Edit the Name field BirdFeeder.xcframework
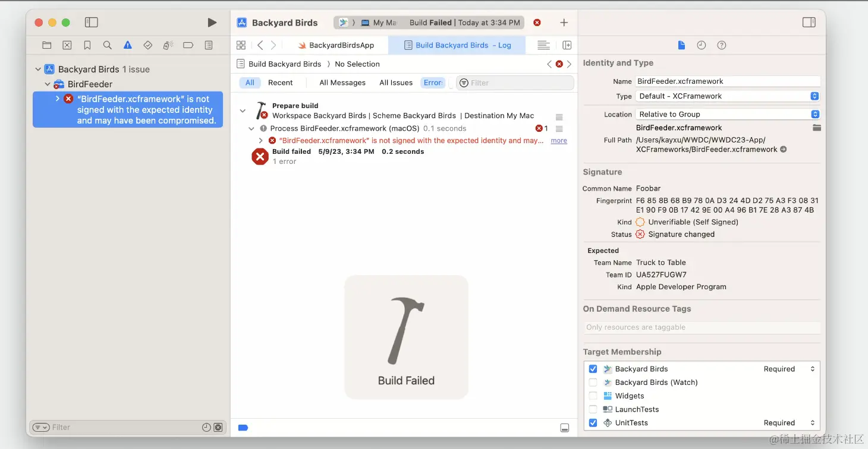The image size is (868, 449). pyautogui.click(x=728, y=81)
